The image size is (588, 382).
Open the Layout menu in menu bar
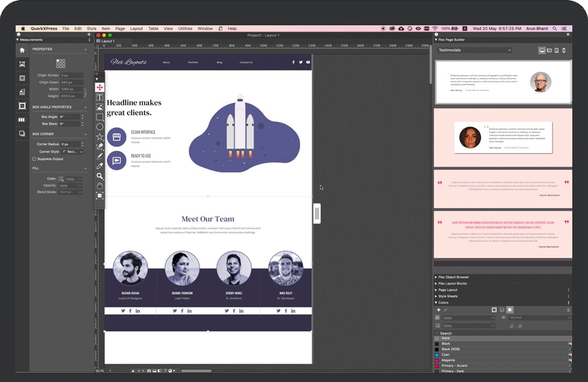point(137,28)
